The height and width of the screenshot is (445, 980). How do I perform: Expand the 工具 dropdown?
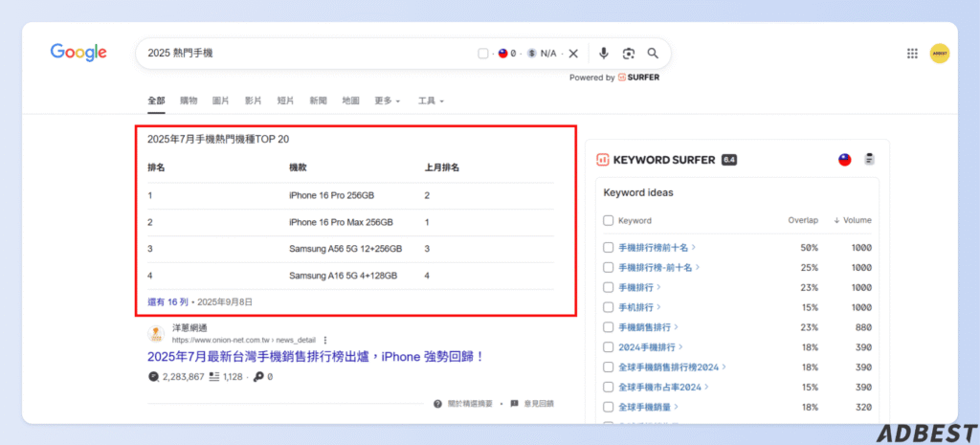click(x=432, y=100)
